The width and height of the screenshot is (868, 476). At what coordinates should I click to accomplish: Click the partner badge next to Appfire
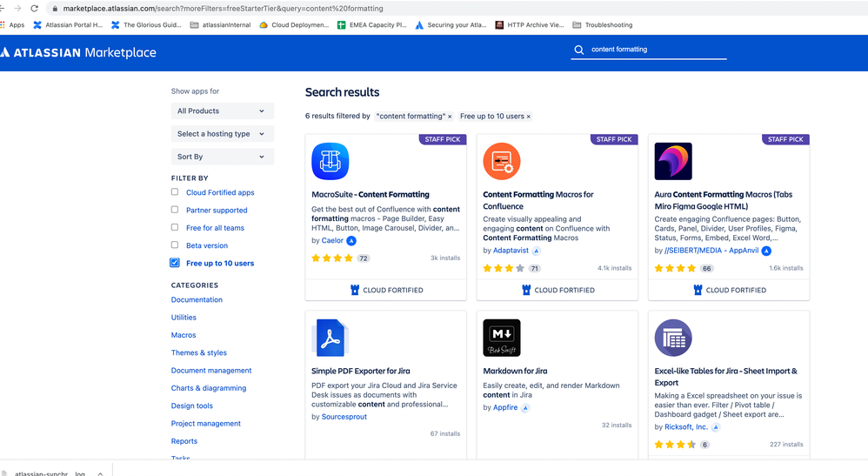click(x=524, y=407)
